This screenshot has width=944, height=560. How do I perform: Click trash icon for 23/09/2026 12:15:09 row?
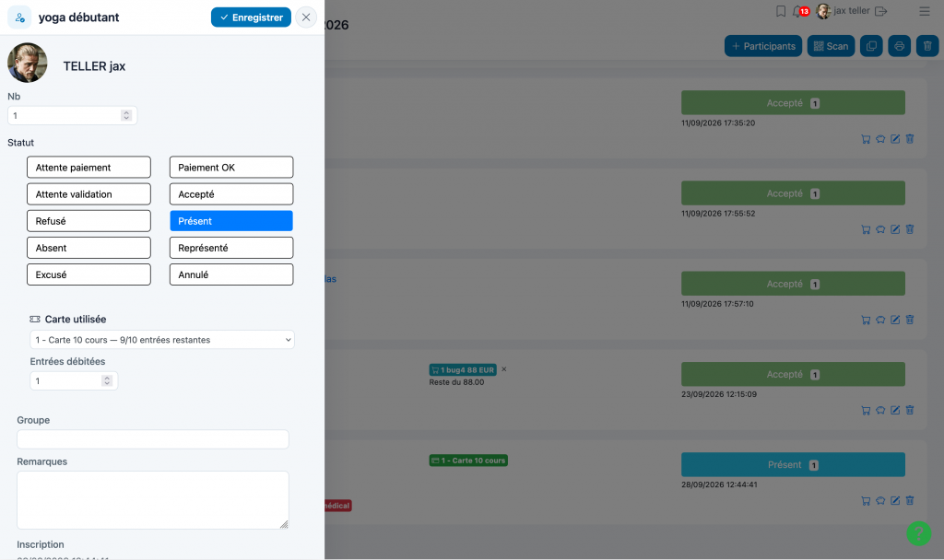tap(910, 410)
